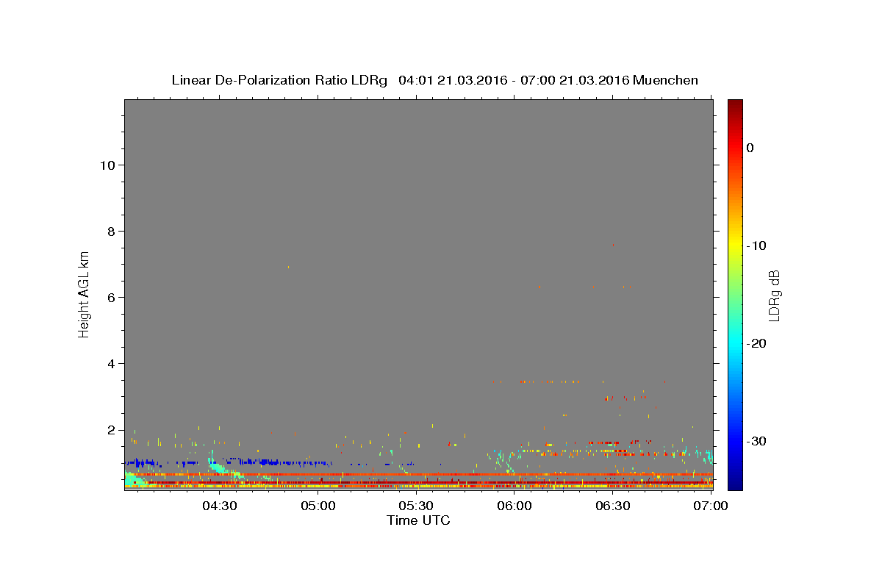Viewport: 882px width, 588px height.
Task: Click the green middle region of colorbar
Action: pos(735,294)
